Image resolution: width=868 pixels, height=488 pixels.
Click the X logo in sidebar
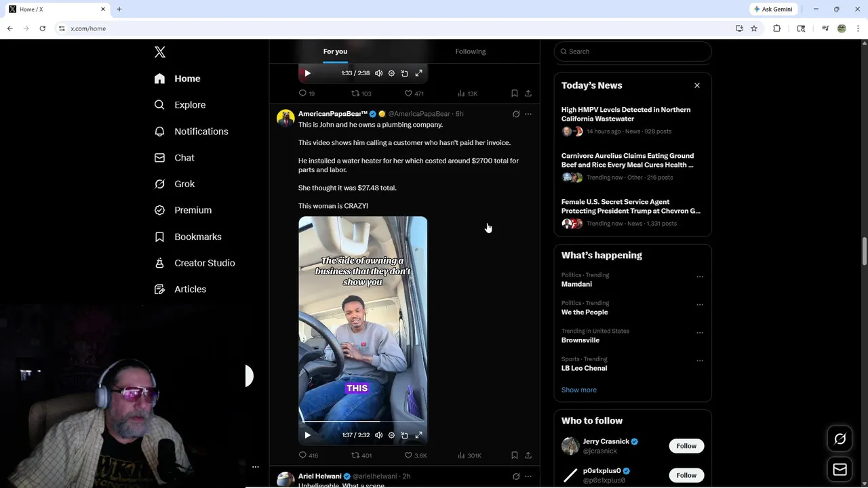[159, 52]
